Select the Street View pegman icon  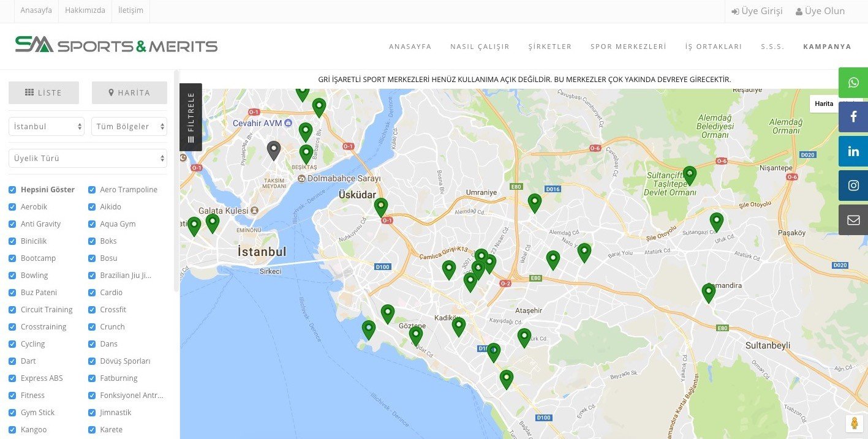(x=854, y=424)
